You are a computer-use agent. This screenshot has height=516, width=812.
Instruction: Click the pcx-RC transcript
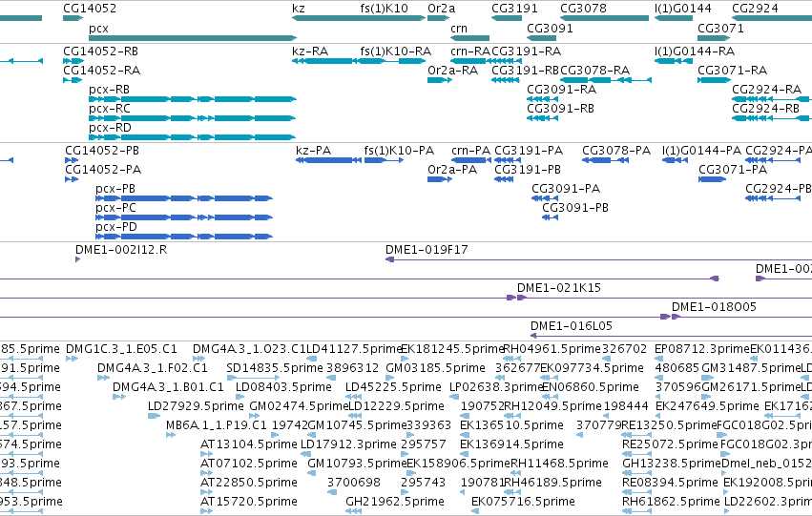pos(193,118)
